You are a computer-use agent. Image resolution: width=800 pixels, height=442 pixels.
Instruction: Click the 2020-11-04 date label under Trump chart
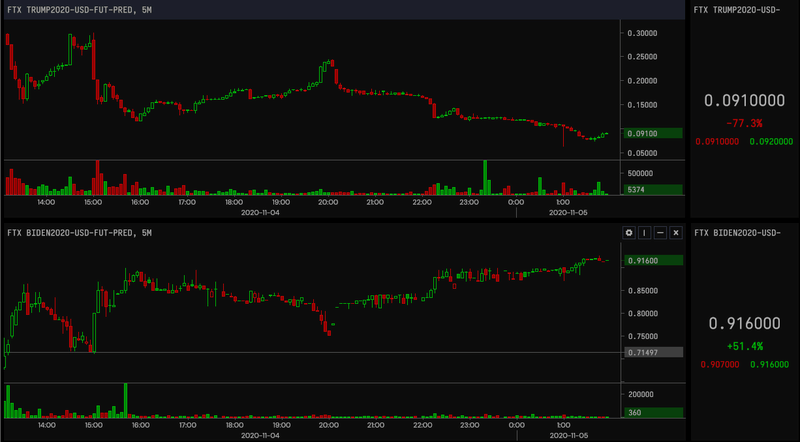(260, 212)
